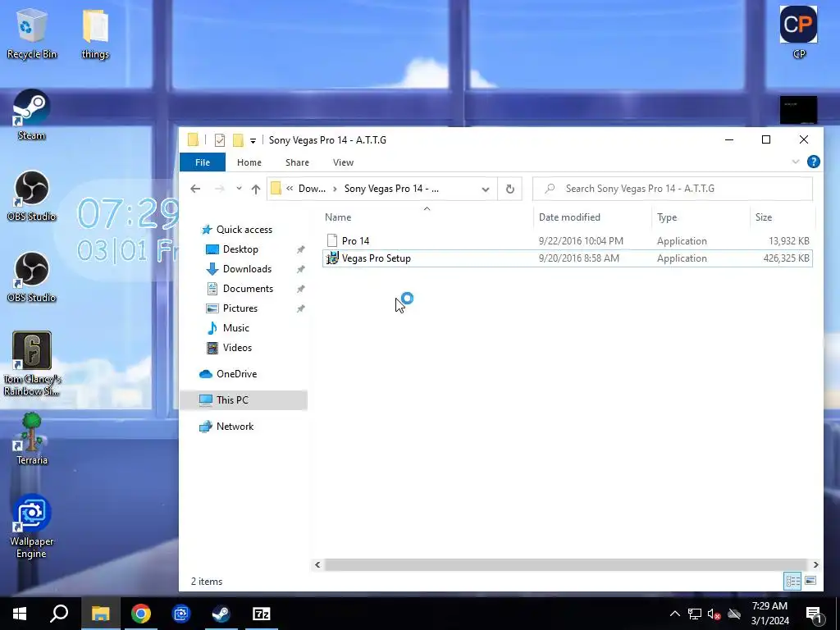Open Videos in the navigation pane
The image size is (840, 630).
coord(237,348)
